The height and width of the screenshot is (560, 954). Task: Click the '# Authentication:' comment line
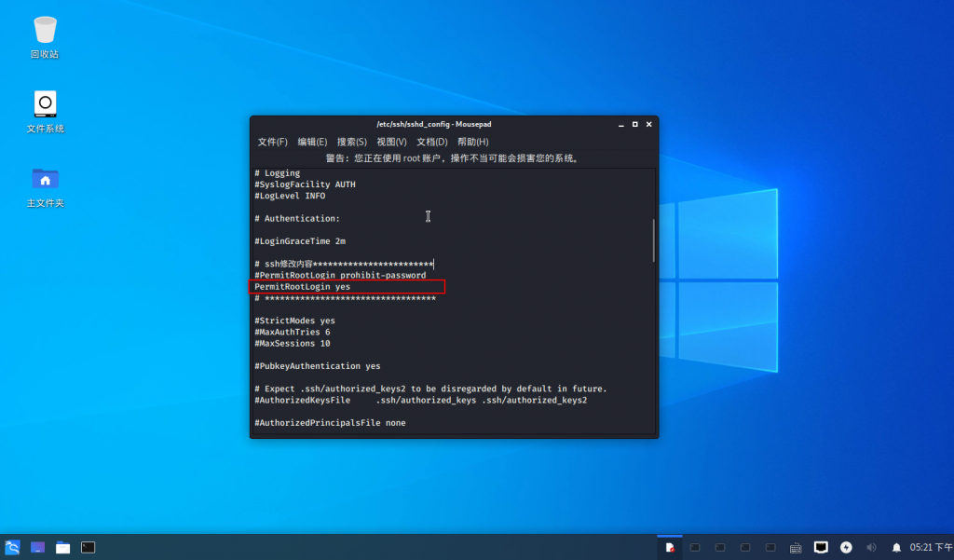click(x=297, y=219)
